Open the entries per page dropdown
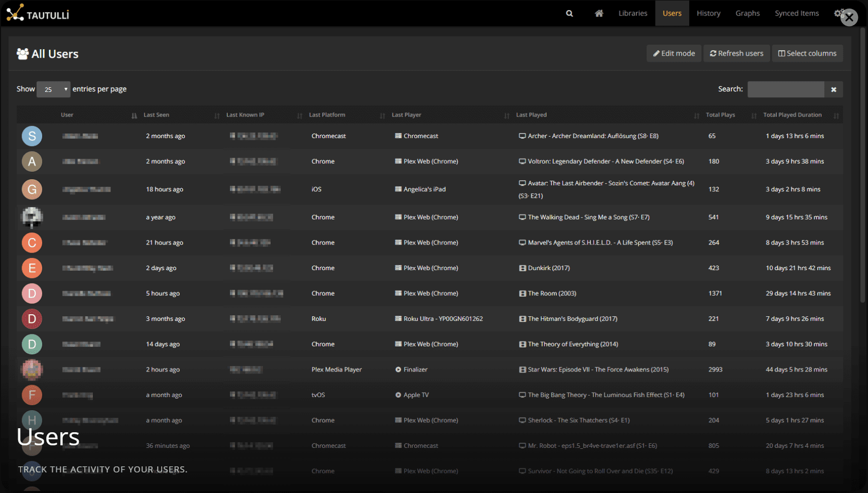The width and height of the screenshot is (868, 493). [x=53, y=89]
